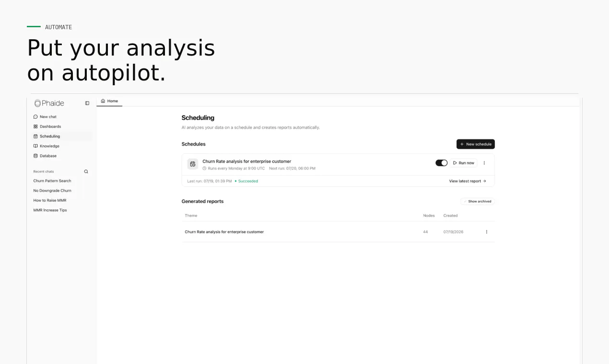Screen dimensions: 609x364
Task: Open the generated report row's three-dot menu
Action: point(486,232)
